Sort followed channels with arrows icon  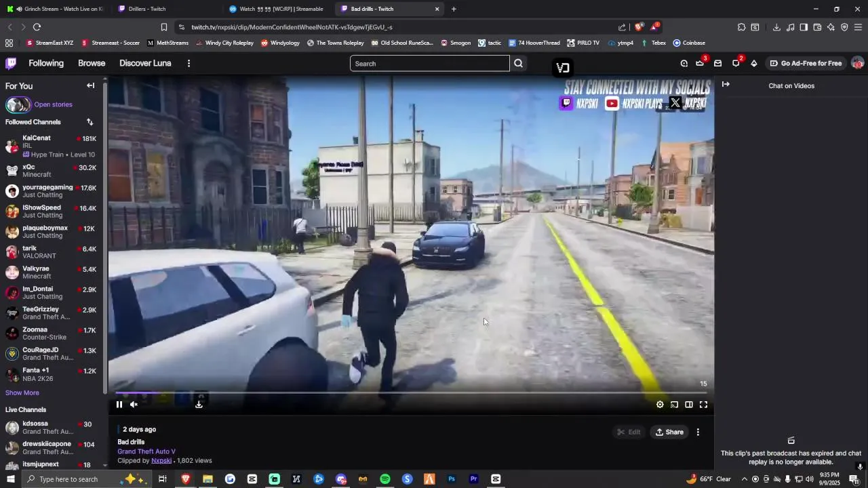(x=90, y=122)
